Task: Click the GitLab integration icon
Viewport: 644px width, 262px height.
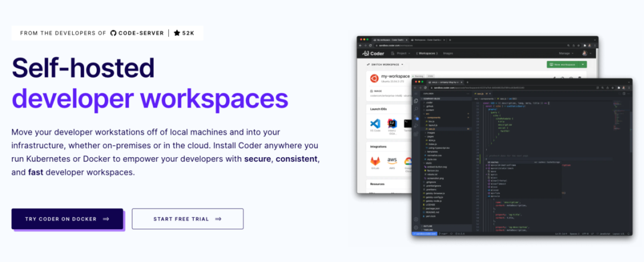Action: click(x=375, y=160)
